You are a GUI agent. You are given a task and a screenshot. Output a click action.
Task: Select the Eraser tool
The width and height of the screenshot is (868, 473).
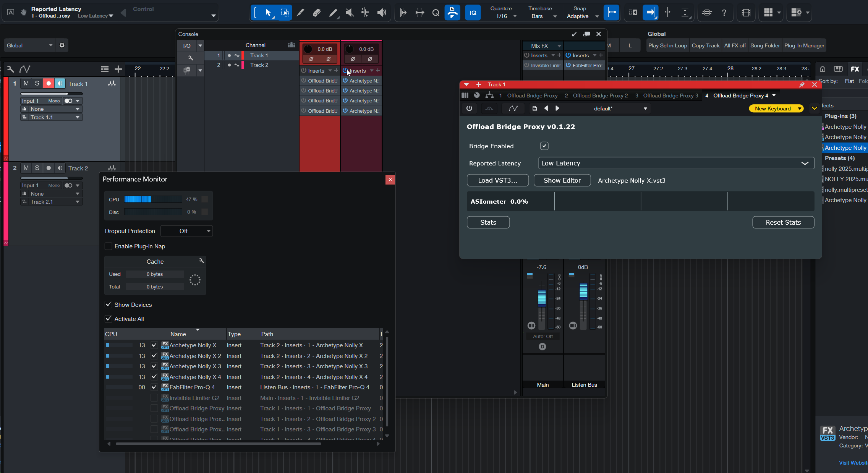pyautogui.click(x=316, y=13)
